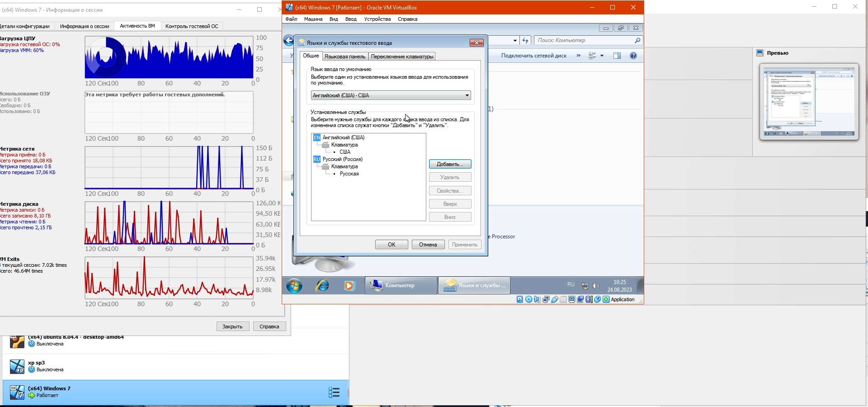The image size is (868, 407).
Task: Open the tools list icon for Windows 7 VM
Action: [x=334, y=392]
